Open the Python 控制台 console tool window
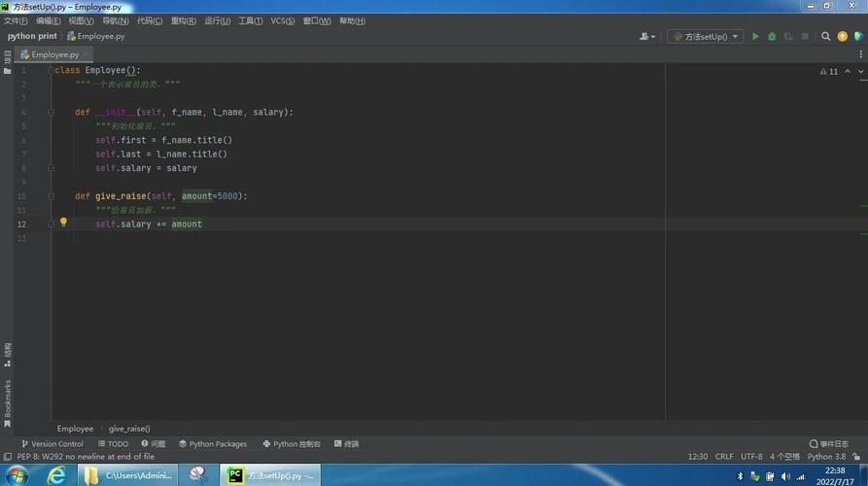The width and height of the screenshot is (868, 486). (292, 443)
